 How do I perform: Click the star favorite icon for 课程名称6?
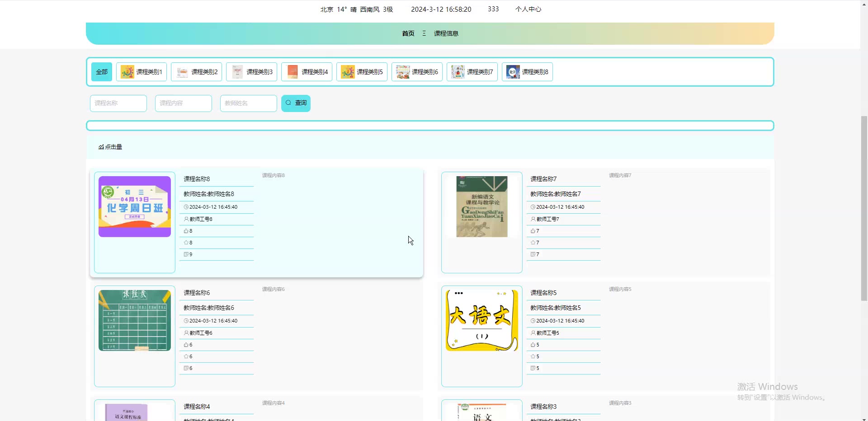pyautogui.click(x=186, y=356)
